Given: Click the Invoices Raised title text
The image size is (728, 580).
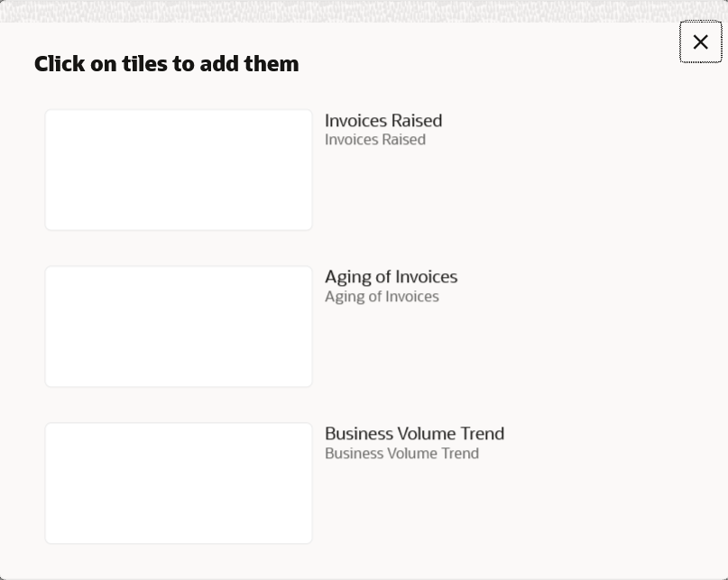Looking at the screenshot, I should tap(383, 120).
